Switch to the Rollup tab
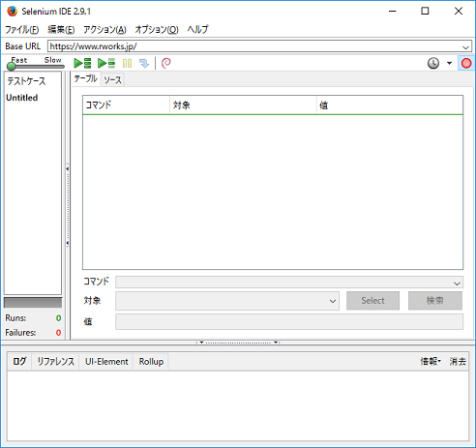This screenshot has width=476, height=448. click(x=151, y=362)
